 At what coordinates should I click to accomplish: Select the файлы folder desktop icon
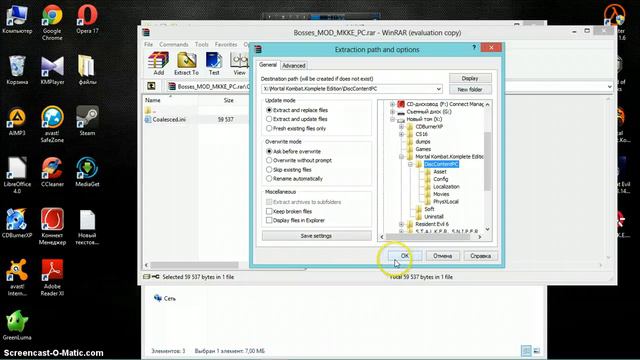(x=87, y=70)
